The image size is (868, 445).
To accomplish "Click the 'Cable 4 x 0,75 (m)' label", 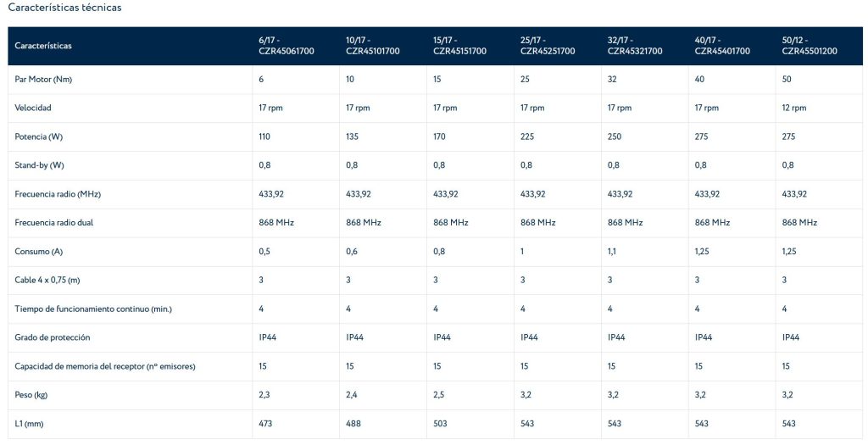I will 47,280.
